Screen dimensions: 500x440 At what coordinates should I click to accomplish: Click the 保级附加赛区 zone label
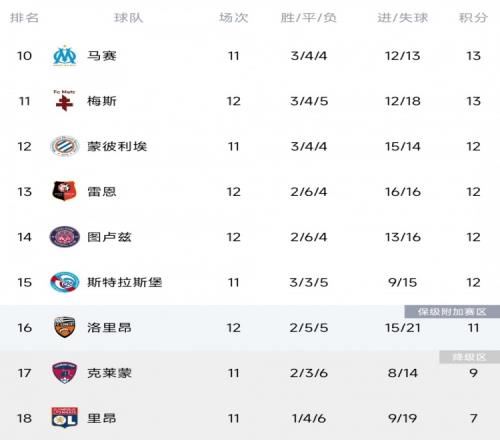pos(452,312)
